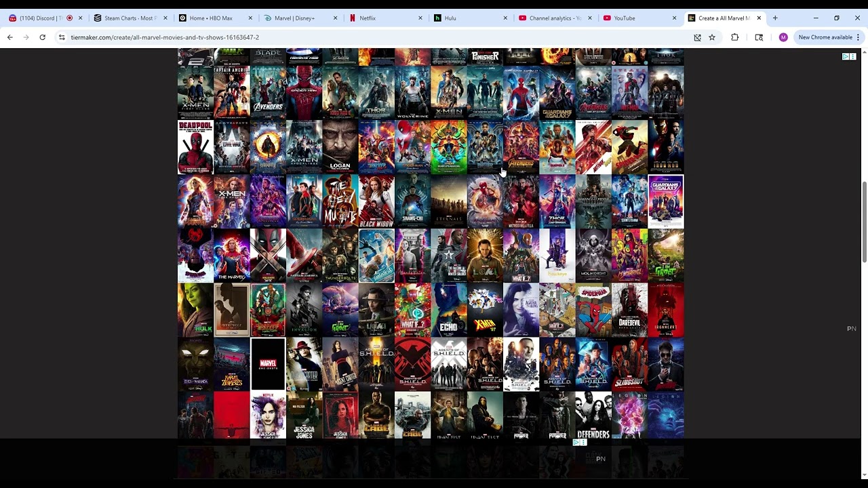Select the Echo poster
Viewport: 868px width, 488px height.
click(449, 310)
